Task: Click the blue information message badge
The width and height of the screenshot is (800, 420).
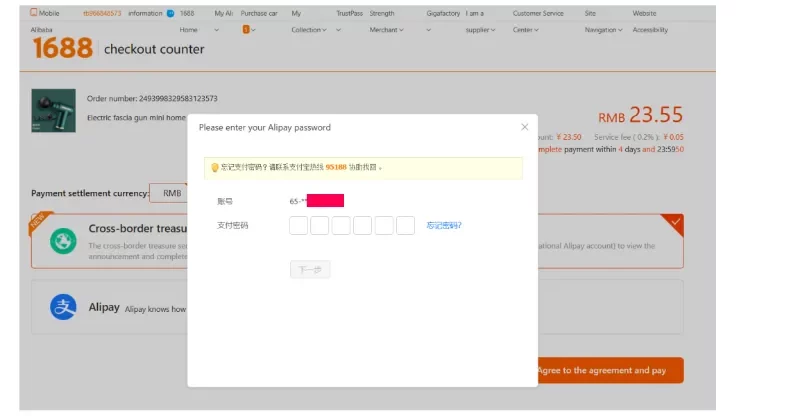Action: (x=170, y=13)
